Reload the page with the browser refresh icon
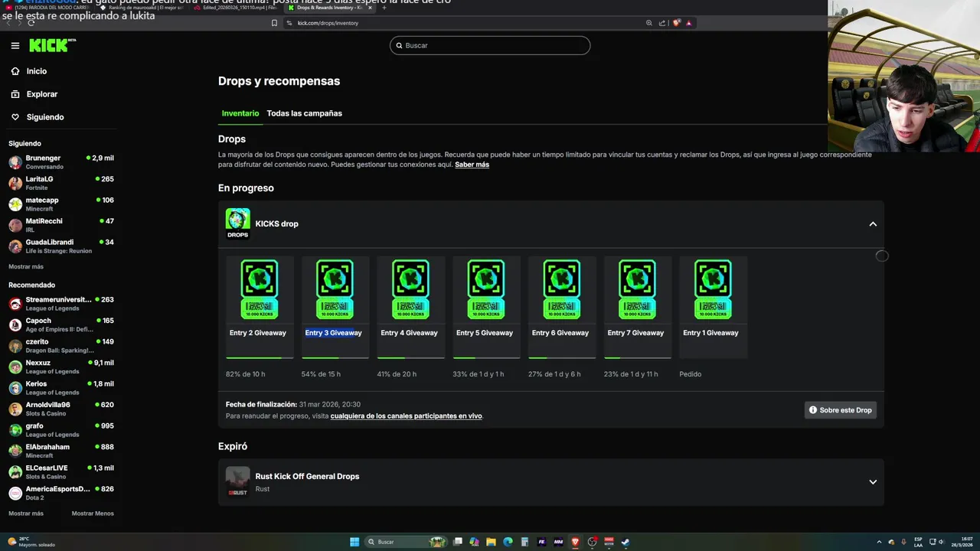This screenshot has height=551, width=980. (x=31, y=23)
